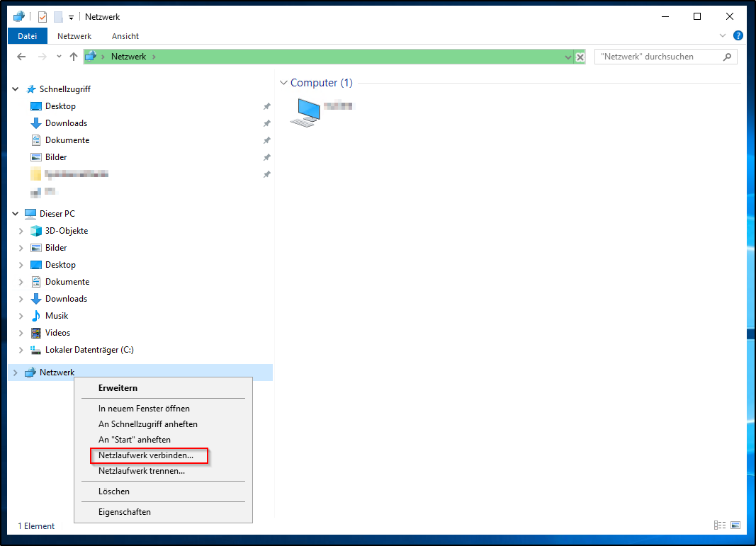Open address bar history dropdown
Viewport: 756px width, 546px height.
pyautogui.click(x=568, y=57)
